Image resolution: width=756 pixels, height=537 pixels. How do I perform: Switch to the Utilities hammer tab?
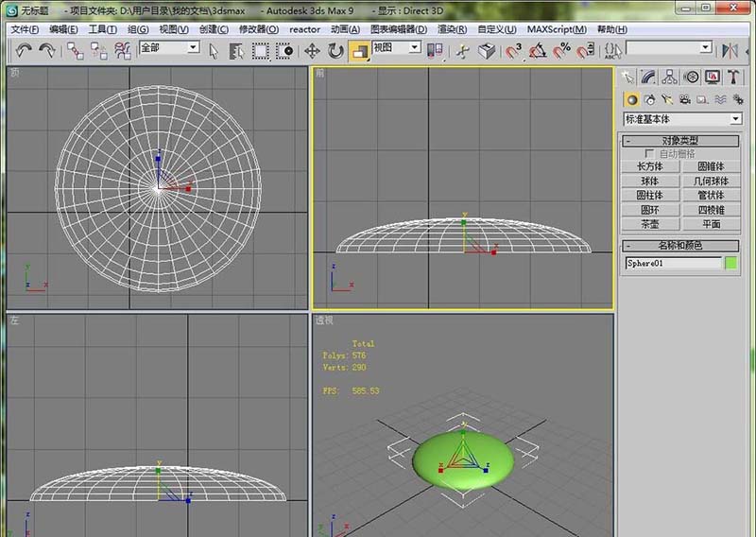click(x=732, y=77)
